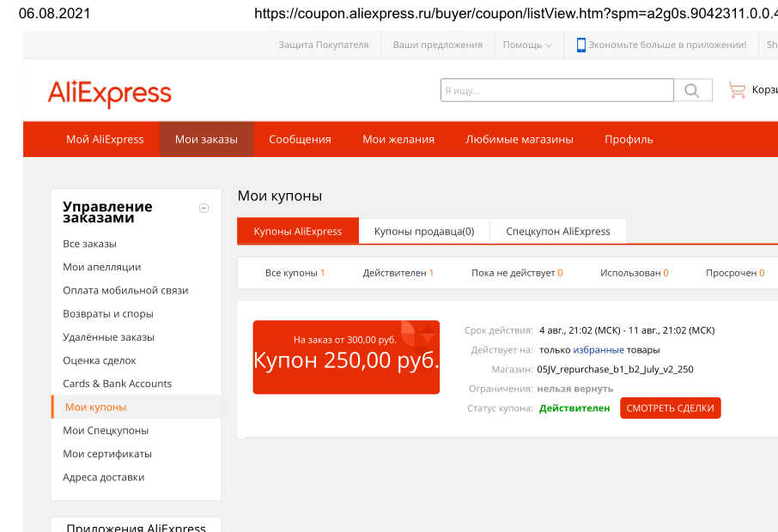Go to Мой AliExpress menu
Image resolution: width=778 pixels, height=532 pixels.
(x=105, y=139)
